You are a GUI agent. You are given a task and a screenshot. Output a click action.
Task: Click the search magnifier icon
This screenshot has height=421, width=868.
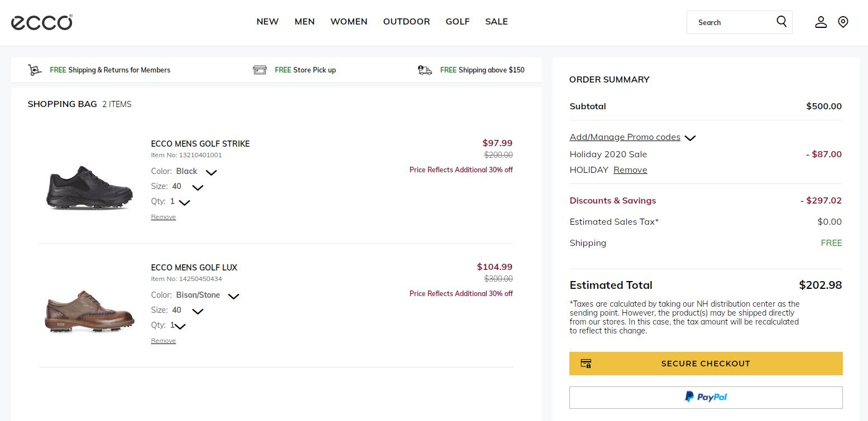(781, 22)
